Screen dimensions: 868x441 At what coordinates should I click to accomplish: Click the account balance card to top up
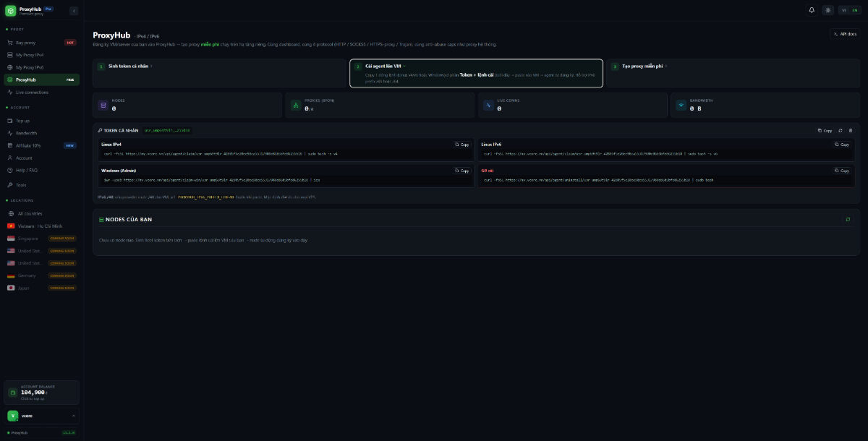(x=41, y=393)
